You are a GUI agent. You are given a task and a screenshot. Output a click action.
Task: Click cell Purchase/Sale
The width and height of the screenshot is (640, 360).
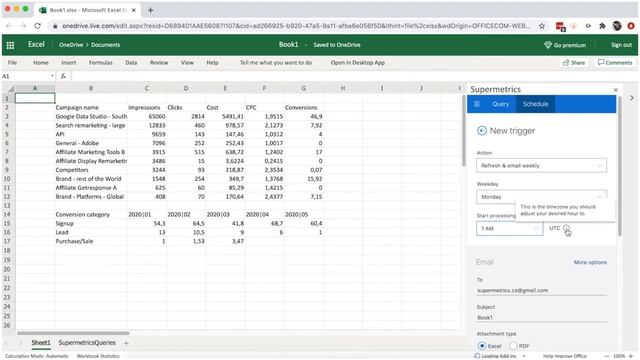(x=91, y=242)
